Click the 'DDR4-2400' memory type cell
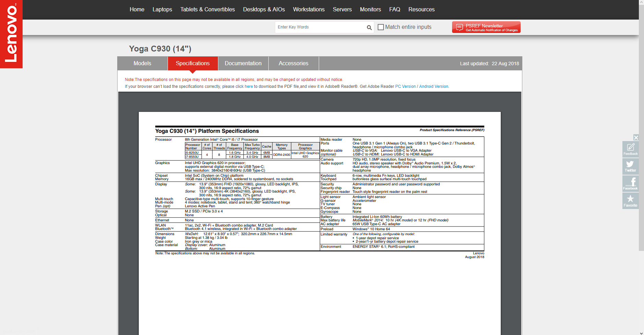The height and width of the screenshot is (335, 644). pos(282,155)
